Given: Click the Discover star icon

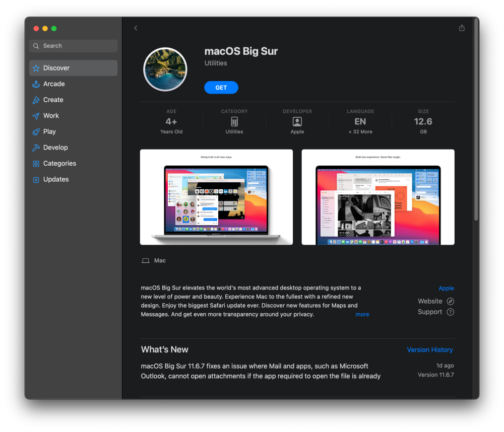Looking at the screenshot, I should pyautogui.click(x=36, y=68).
